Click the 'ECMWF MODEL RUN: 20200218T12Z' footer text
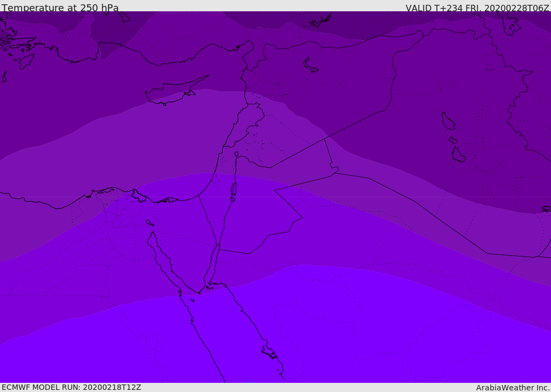The image size is (551, 392). pos(72,388)
